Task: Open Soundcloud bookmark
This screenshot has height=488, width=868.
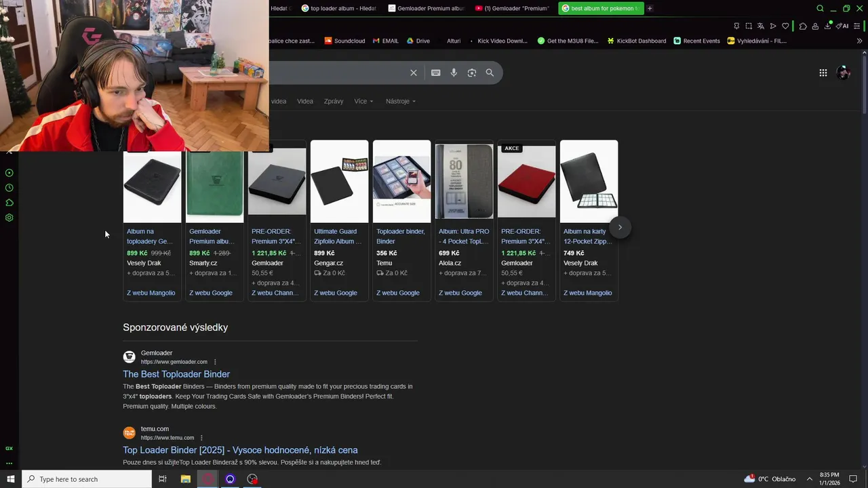Action: [x=344, y=41]
